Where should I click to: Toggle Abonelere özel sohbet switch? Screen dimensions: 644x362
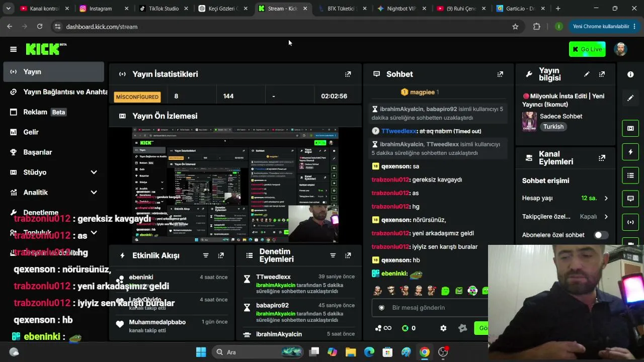click(x=601, y=235)
